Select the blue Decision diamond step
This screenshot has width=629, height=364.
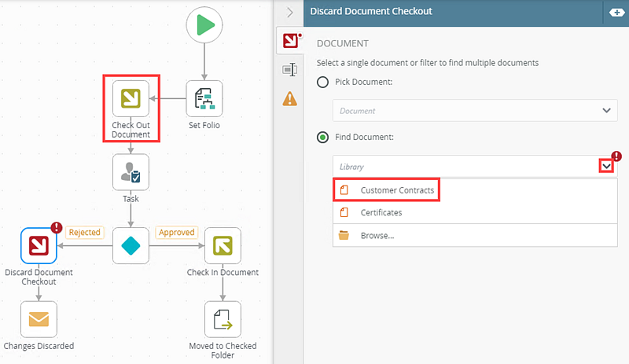(x=131, y=246)
